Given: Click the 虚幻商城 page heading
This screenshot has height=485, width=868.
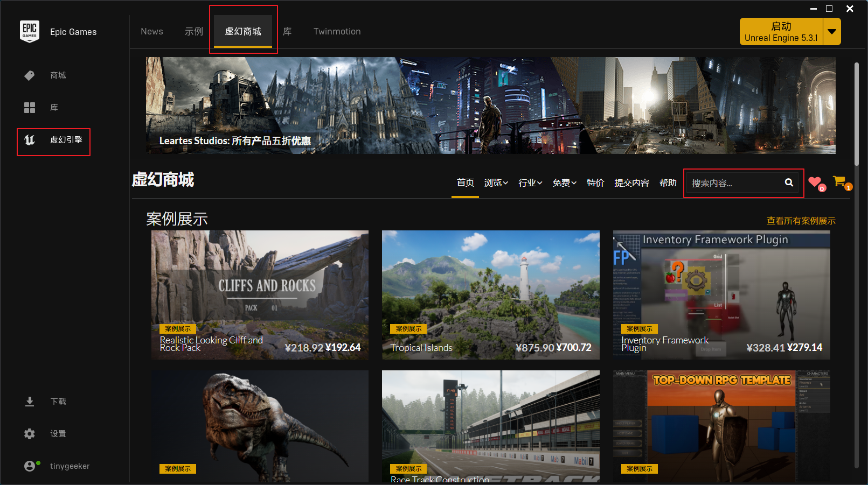Looking at the screenshot, I should 163,180.
